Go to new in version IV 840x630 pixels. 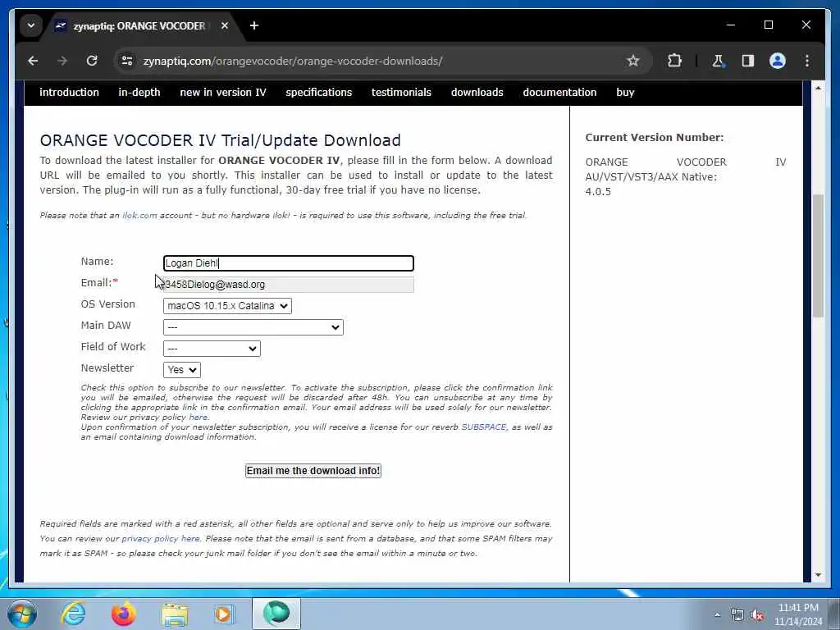pyautogui.click(x=223, y=92)
